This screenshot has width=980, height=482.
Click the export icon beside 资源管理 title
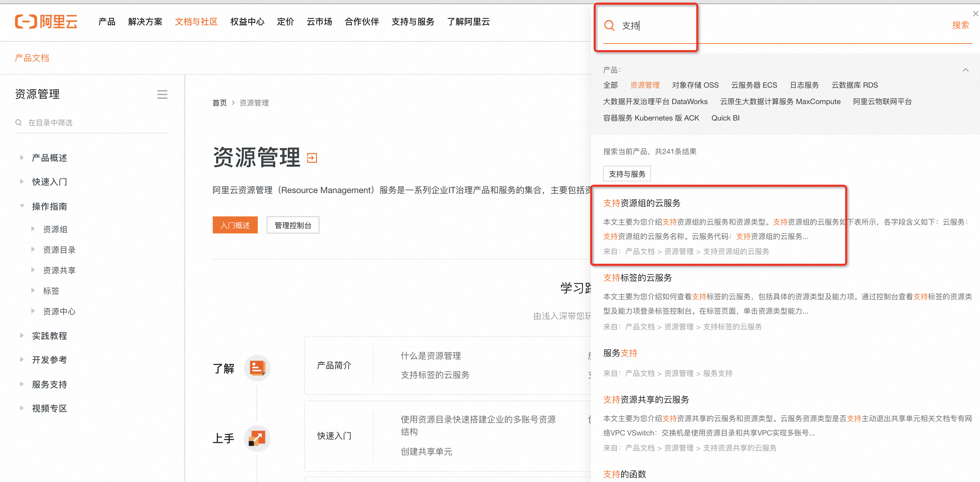[312, 157]
